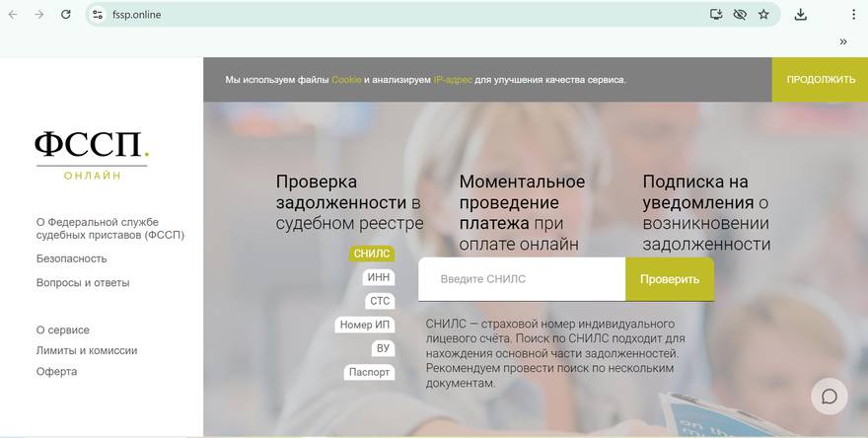Viewport: 868px width, 438px height.
Task: Click the СНИЛС description paragraph
Action: (555, 353)
